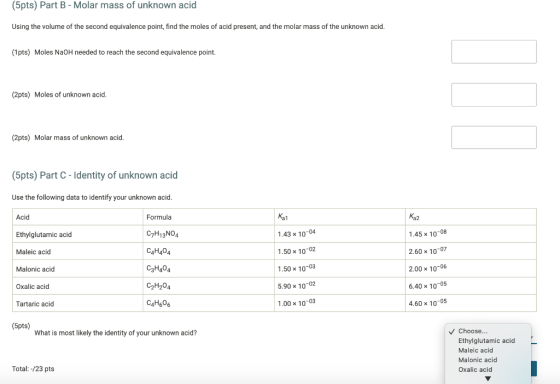Click the dark button beside the dropdown list
This screenshot has width=560, height=384.
pos(534,369)
